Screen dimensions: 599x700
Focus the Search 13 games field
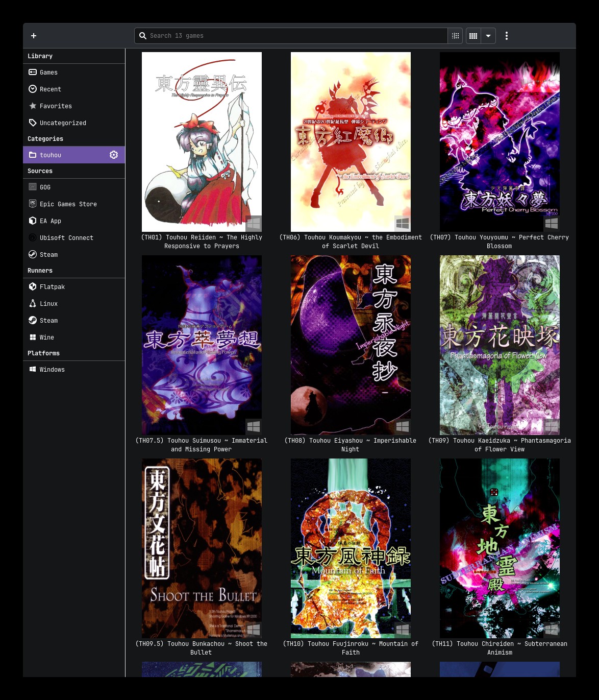[x=291, y=36]
